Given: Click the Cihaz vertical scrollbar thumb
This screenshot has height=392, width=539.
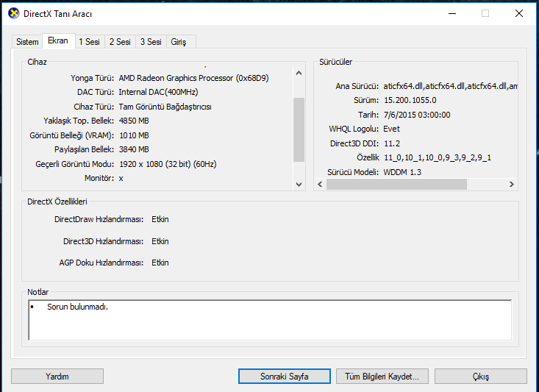Looking at the screenshot, I should point(299,129).
